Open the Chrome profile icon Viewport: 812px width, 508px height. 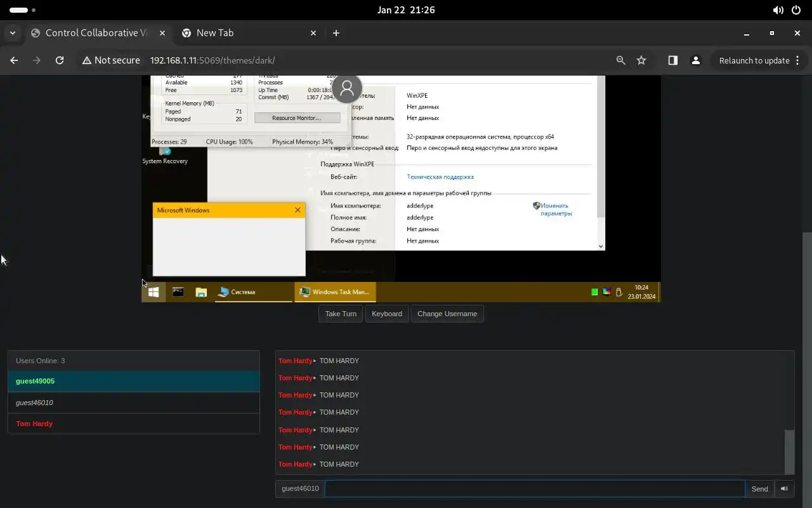point(696,60)
